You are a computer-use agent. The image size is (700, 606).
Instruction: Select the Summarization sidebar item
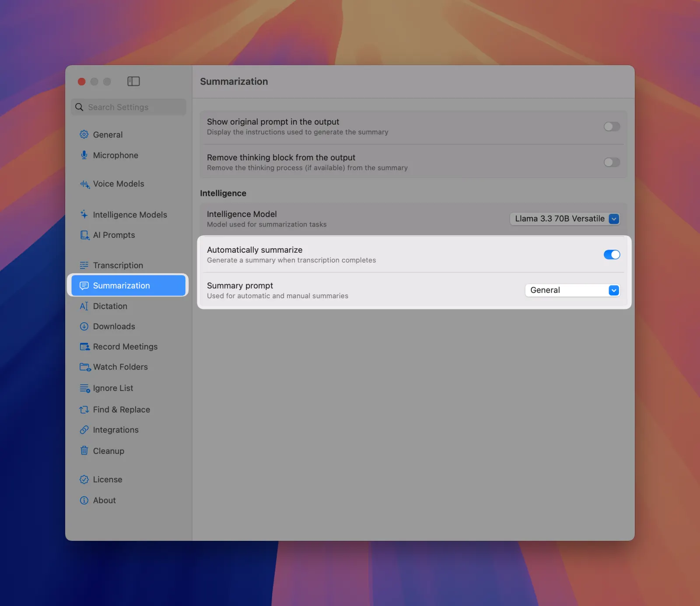(x=129, y=286)
